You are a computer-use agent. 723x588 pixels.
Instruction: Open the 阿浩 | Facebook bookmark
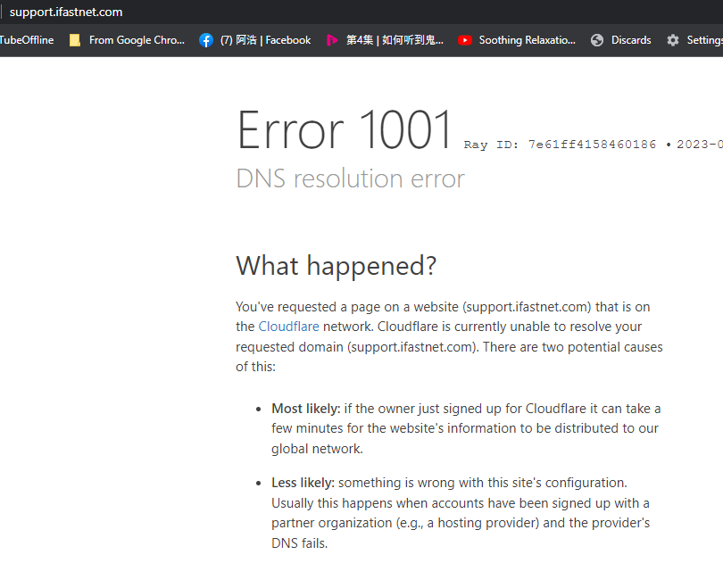pyautogui.click(x=266, y=40)
